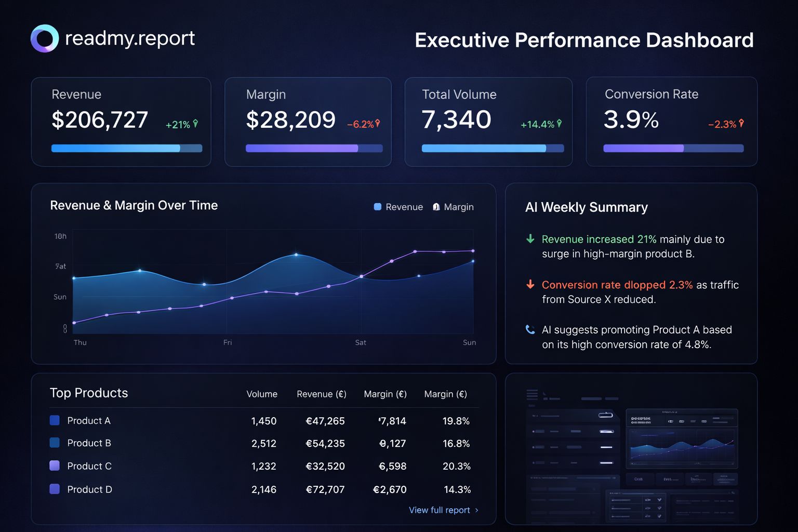Click the green arrow on Total Volume card
798x532 pixels.
click(560, 124)
